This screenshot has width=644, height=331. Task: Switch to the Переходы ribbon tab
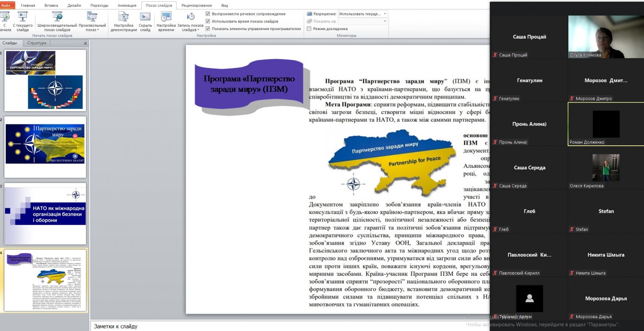[100, 6]
